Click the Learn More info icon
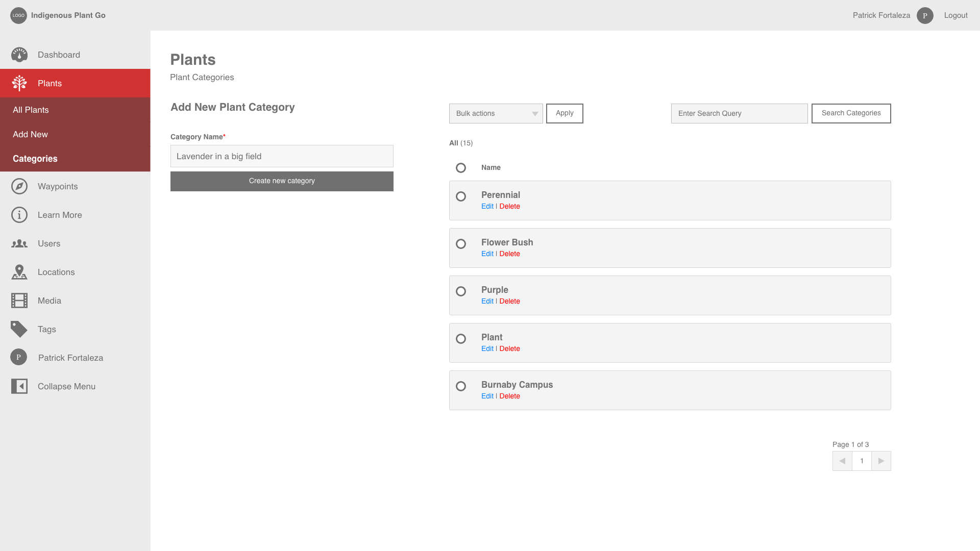 [19, 215]
